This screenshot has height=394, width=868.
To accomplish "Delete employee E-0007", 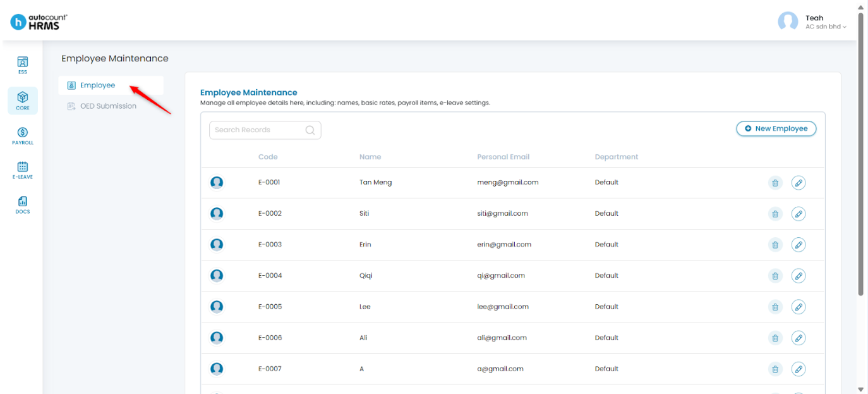I will pyautogui.click(x=775, y=369).
